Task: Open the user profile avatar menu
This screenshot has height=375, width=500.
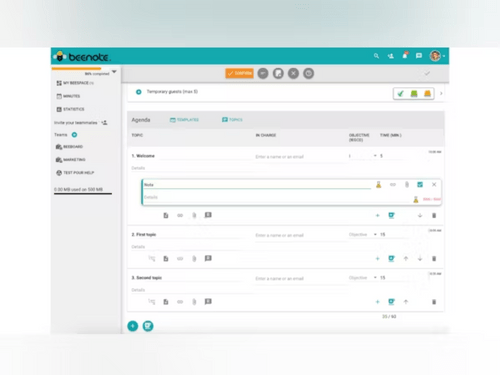Action: coord(435,56)
